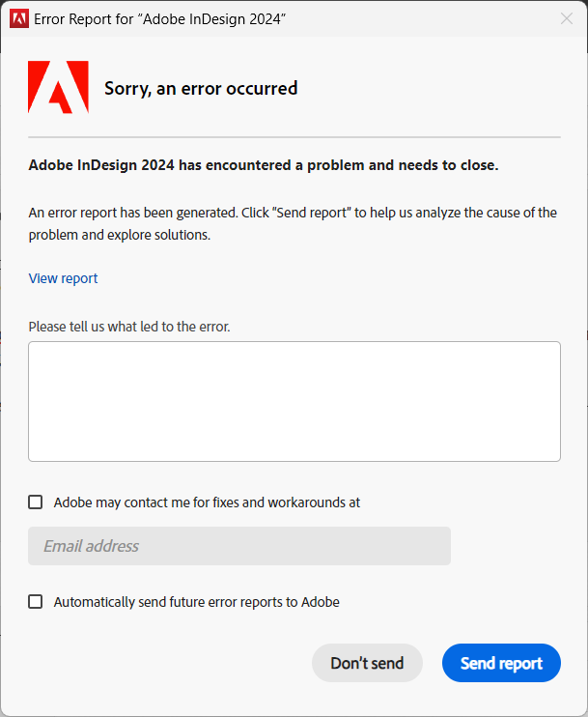
Task: Click the 'Adobe may contact me for fixes' label
Action: click(x=207, y=502)
